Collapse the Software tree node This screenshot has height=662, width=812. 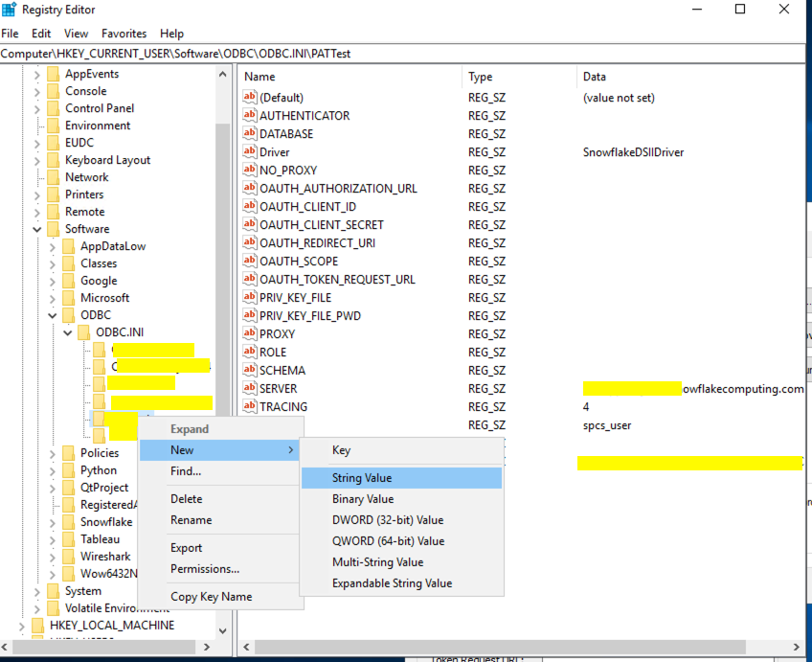click(x=36, y=228)
